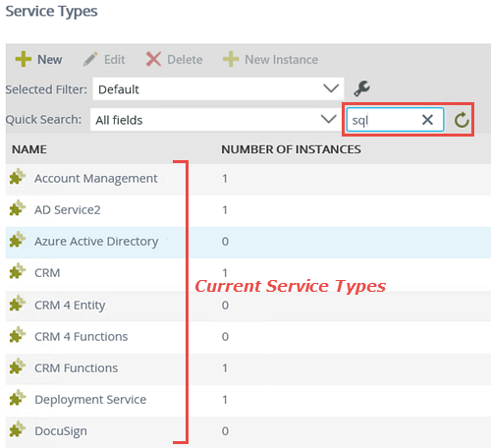Image resolution: width=491 pixels, height=448 pixels.
Task: Click the Account Management puzzle icon
Action: (x=18, y=177)
